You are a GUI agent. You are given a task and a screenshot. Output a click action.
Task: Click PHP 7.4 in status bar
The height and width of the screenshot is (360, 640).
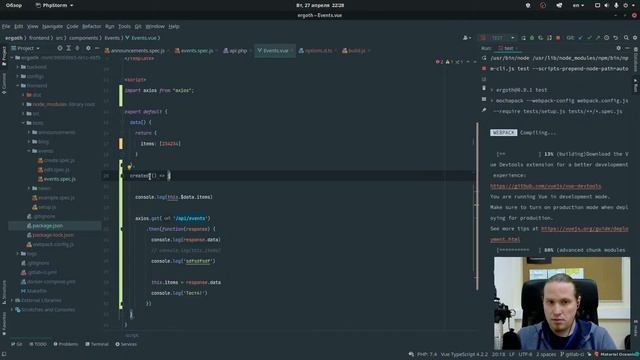pyautogui.click(x=427, y=354)
